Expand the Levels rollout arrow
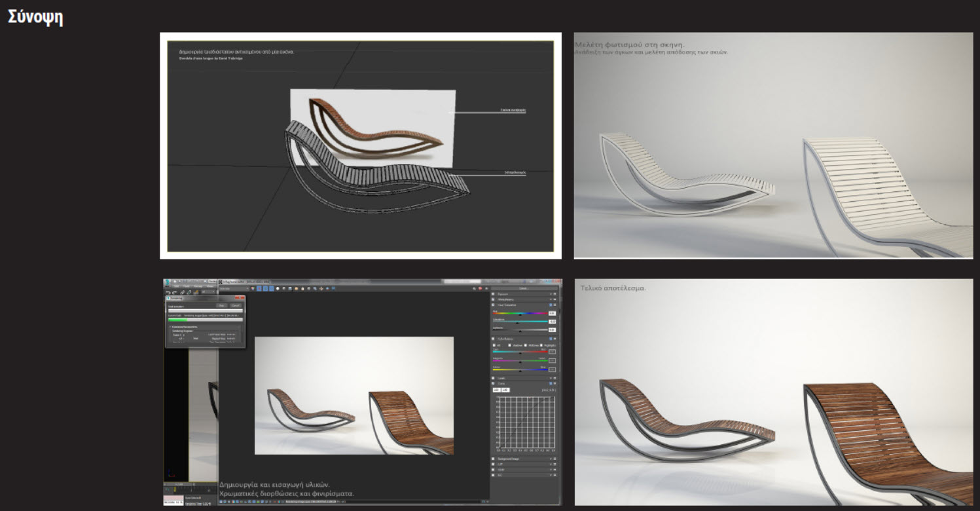The width and height of the screenshot is (980, 511). pos(551,378)
